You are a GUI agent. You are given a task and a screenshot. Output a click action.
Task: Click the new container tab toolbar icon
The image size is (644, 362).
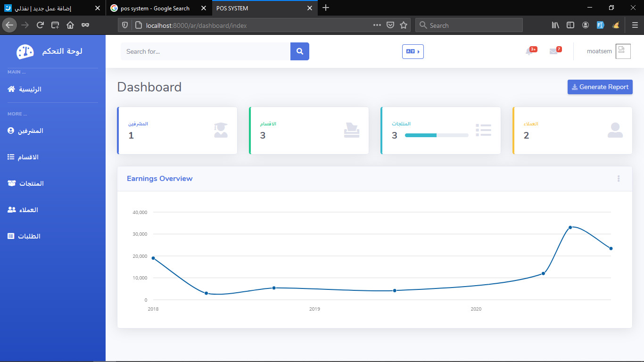55,25
